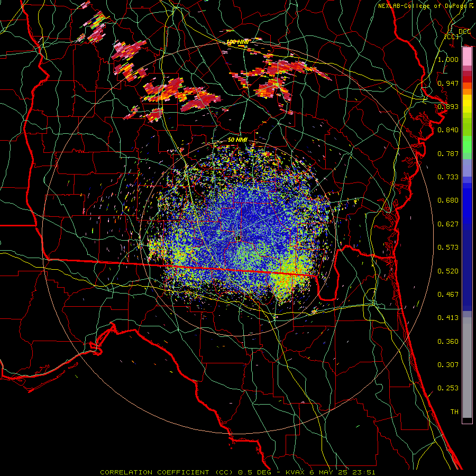Click the DEC (CC) legend heading

pyautogui.click(x=457, y=34)
